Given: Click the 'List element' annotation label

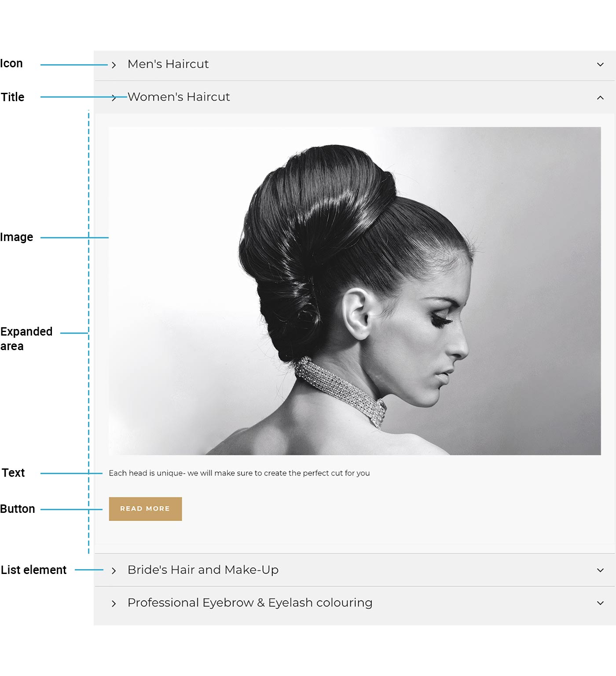Looking at the screenshot, I should pyautogui.click(x=33, y=570).
